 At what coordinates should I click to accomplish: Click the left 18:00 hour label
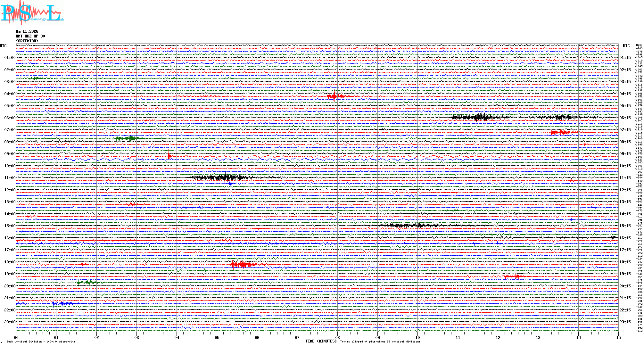[10, 262]
